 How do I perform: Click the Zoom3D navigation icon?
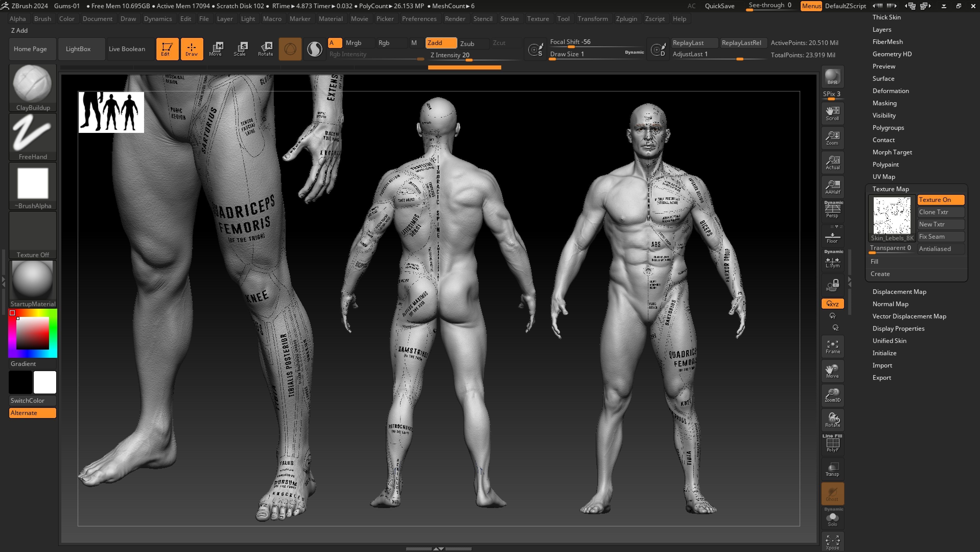pos(832,395)
